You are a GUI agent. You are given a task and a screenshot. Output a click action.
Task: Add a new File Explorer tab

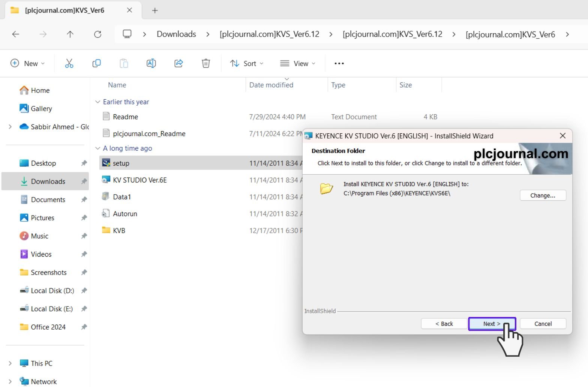155,10
